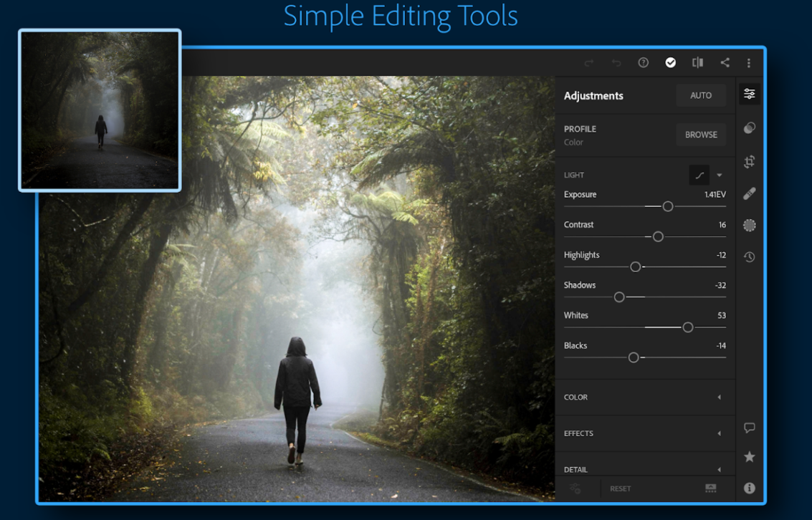Show photo info with the i icon
The width and height of the screenshot is (812, 520).
(749, 488)
